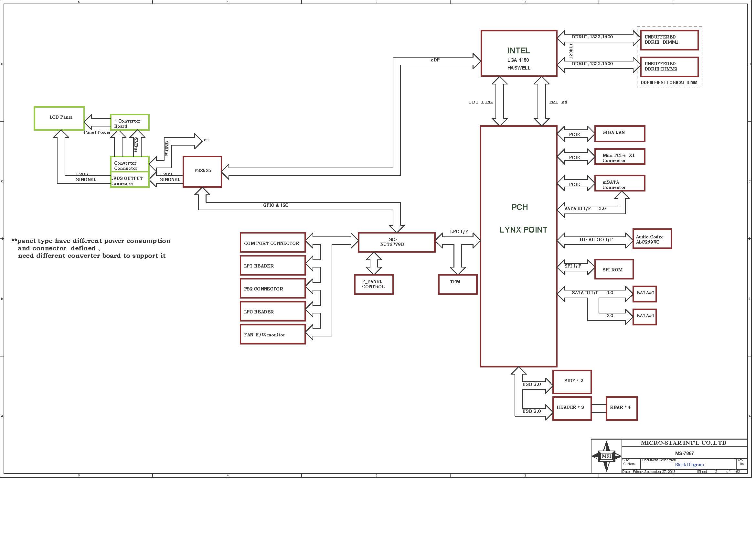Click the PCIE label beside mSATA Connector
Image resolution: width=756 pixels, height=535 pixels.
[575, 184]
